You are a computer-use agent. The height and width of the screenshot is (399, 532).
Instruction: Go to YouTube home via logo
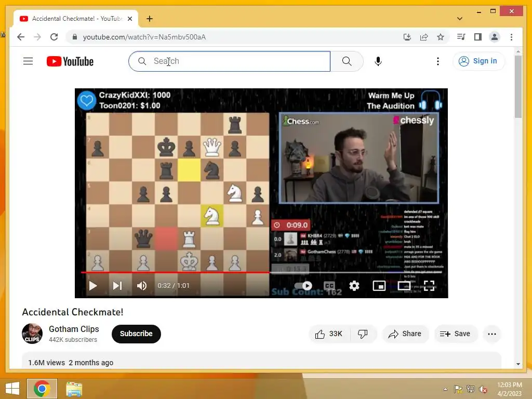[x=70, y=61]
